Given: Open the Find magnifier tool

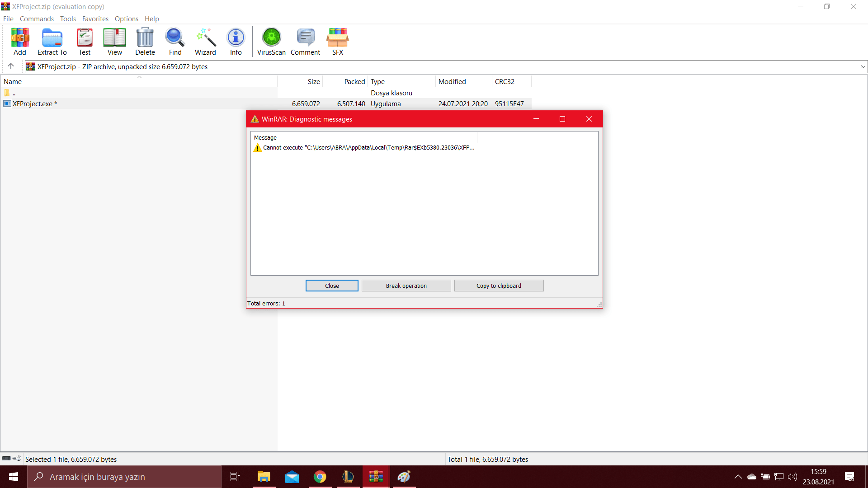Looking at the screenshot, I should (x=175, y=42).
